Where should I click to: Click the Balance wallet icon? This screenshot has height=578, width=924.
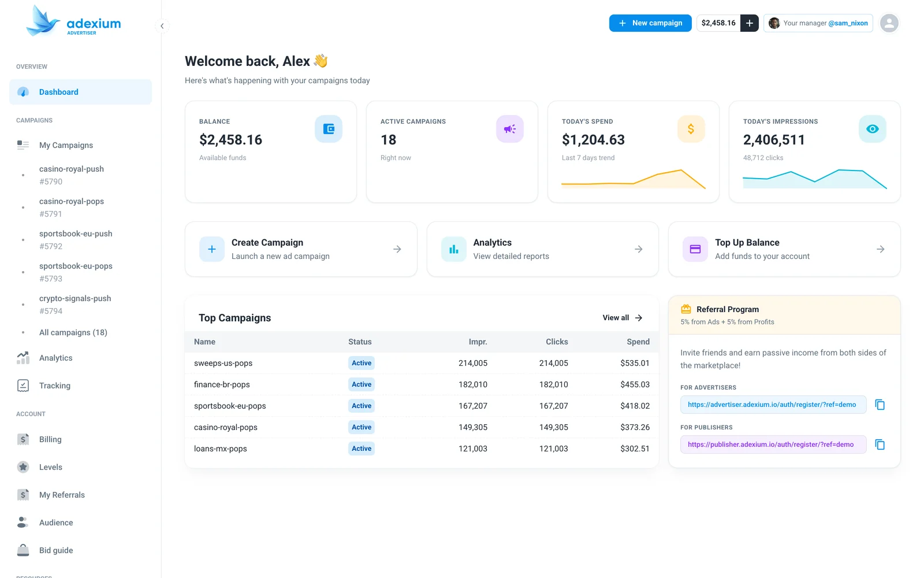(329, 129)
